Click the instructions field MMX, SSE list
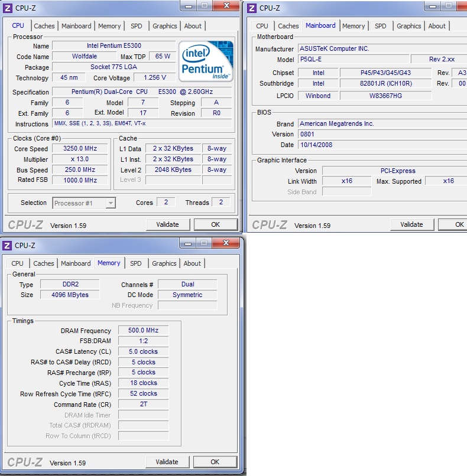The image size is (467, 476). coord(142,123)
